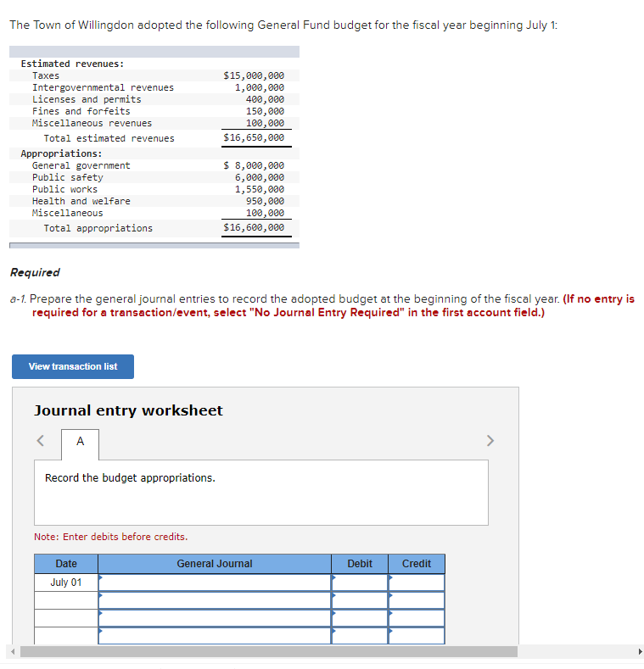Image resolution: width=644 pixels, height=669 pixels.
Task: Click third row Credit cell
Action: click(x=417, y=618)
